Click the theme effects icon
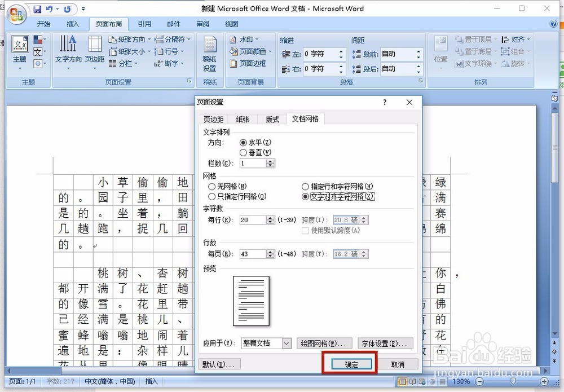The height and width of the screenshot is (392, 564). (38, 64)
